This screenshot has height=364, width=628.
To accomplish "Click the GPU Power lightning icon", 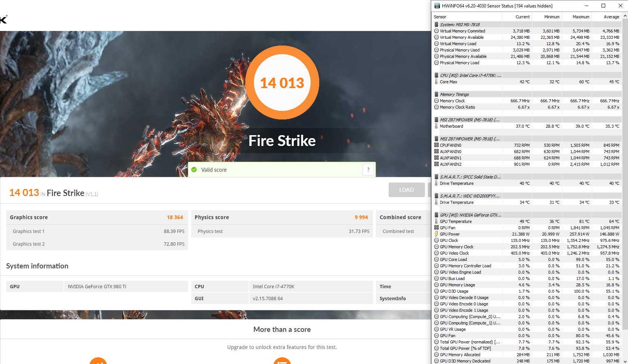I will click(436, 234).
